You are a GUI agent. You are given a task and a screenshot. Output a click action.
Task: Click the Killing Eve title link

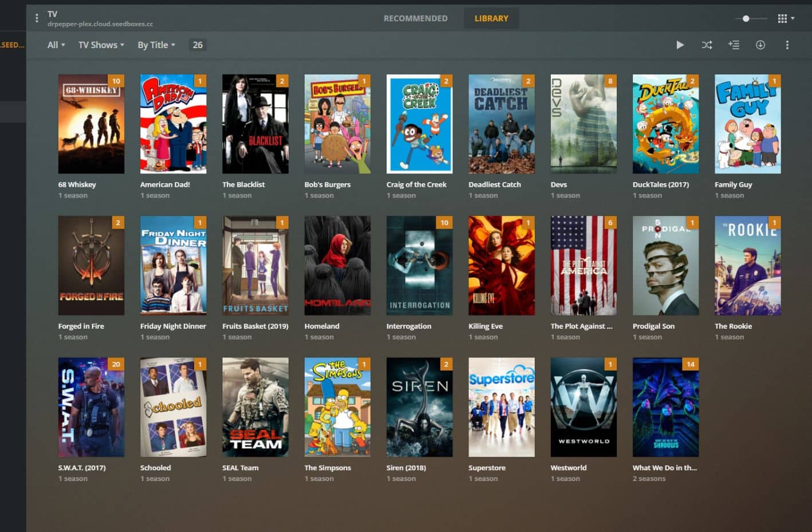click(x=486, y=326)
